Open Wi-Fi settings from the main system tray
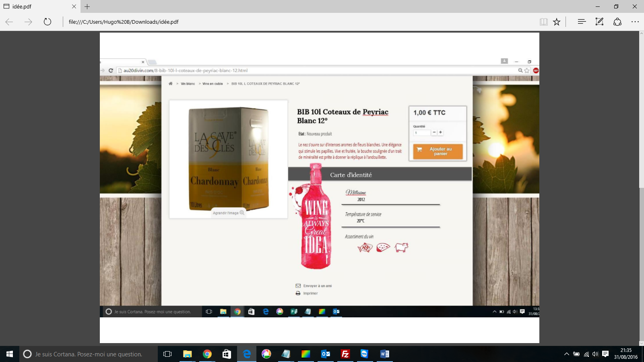This screenshot has width=644, height=362. coord(586,354)
